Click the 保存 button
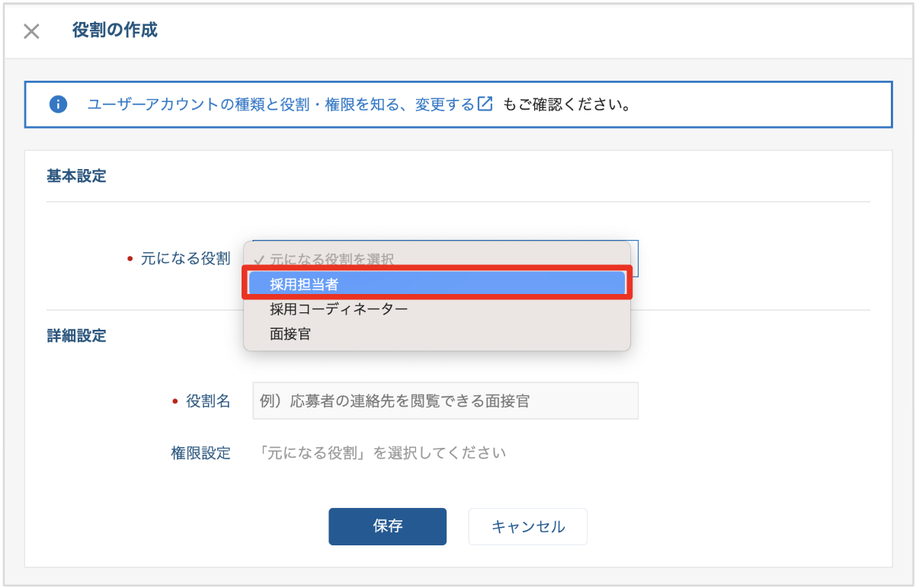916x588 pixels. pyautogui.click(x=387, y=526)
